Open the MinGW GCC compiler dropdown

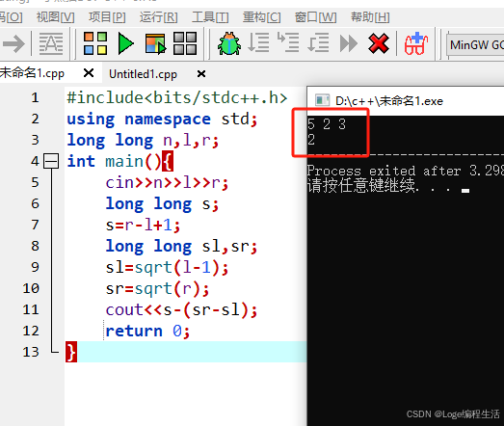coord(475,45)
